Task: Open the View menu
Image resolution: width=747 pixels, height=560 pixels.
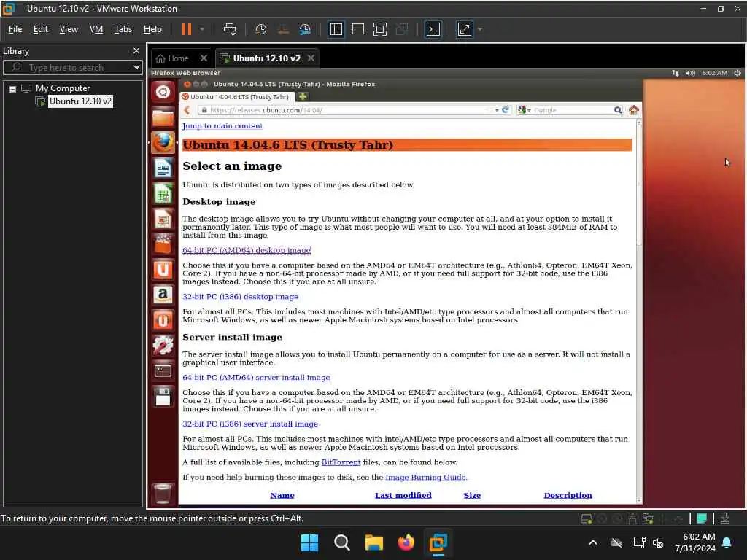Action: click(69, 29)
